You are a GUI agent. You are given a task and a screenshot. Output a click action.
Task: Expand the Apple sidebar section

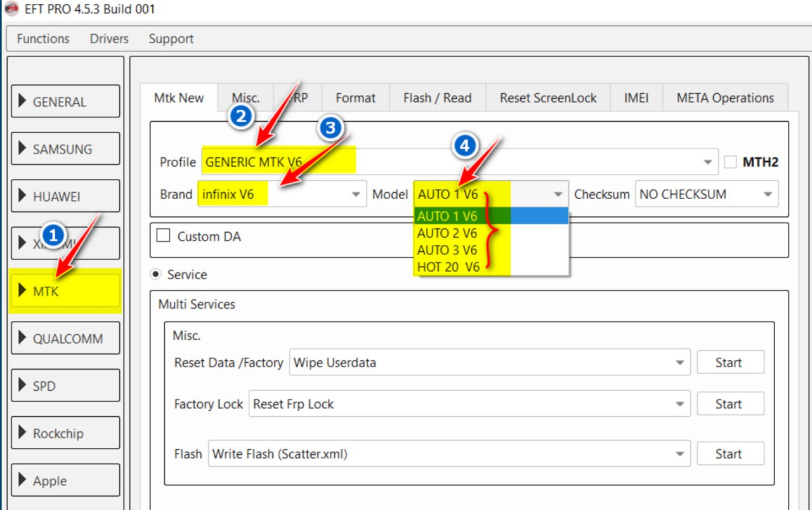65,481
